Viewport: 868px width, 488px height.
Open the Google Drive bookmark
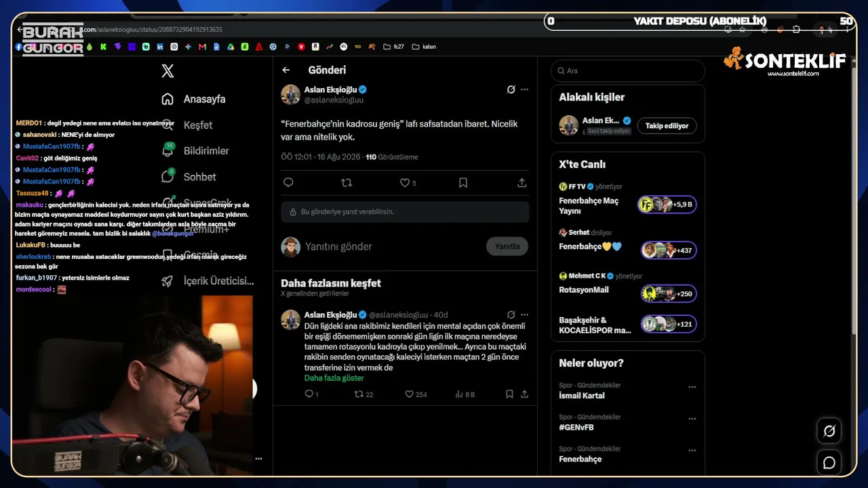[x=231, y=47]
